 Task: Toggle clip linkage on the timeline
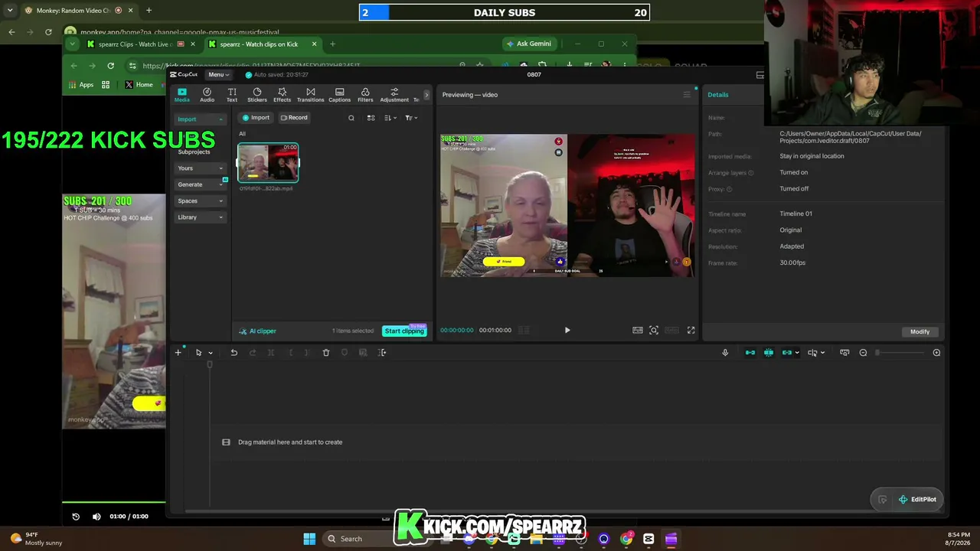[786, 353]
